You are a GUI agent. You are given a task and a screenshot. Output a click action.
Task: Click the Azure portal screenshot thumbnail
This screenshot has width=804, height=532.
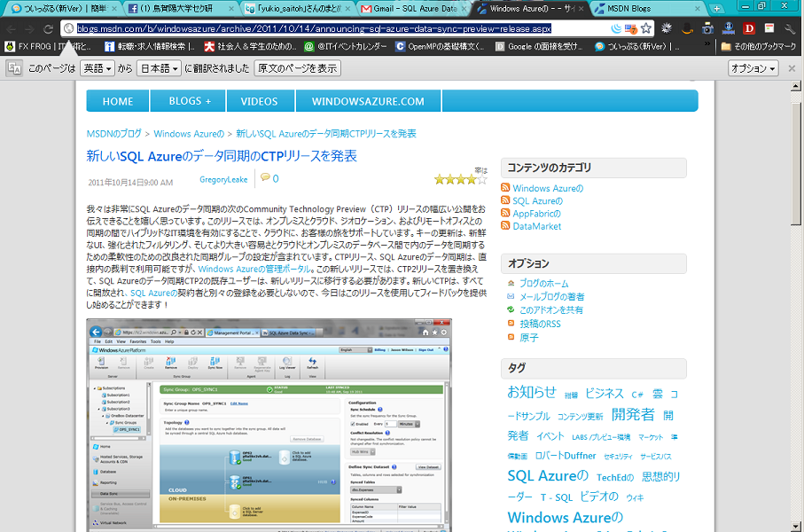[268, 426]
